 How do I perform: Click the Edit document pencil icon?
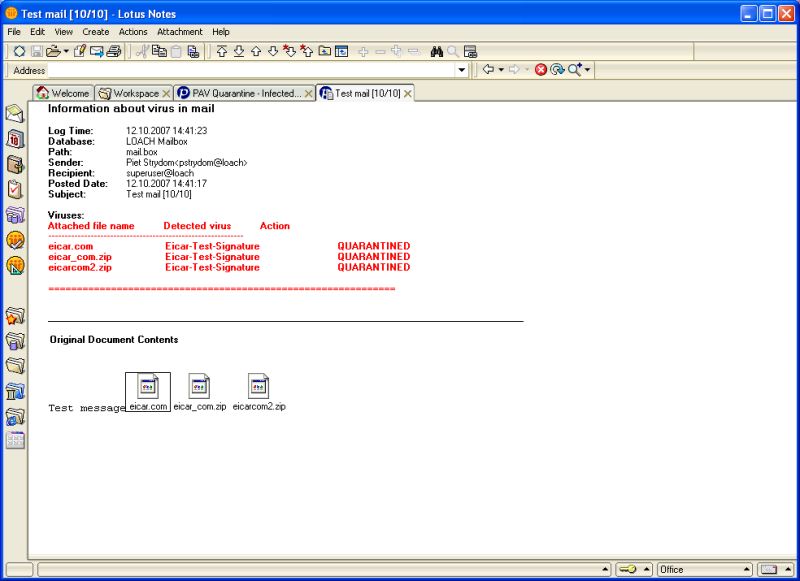[x=80, y=52]
